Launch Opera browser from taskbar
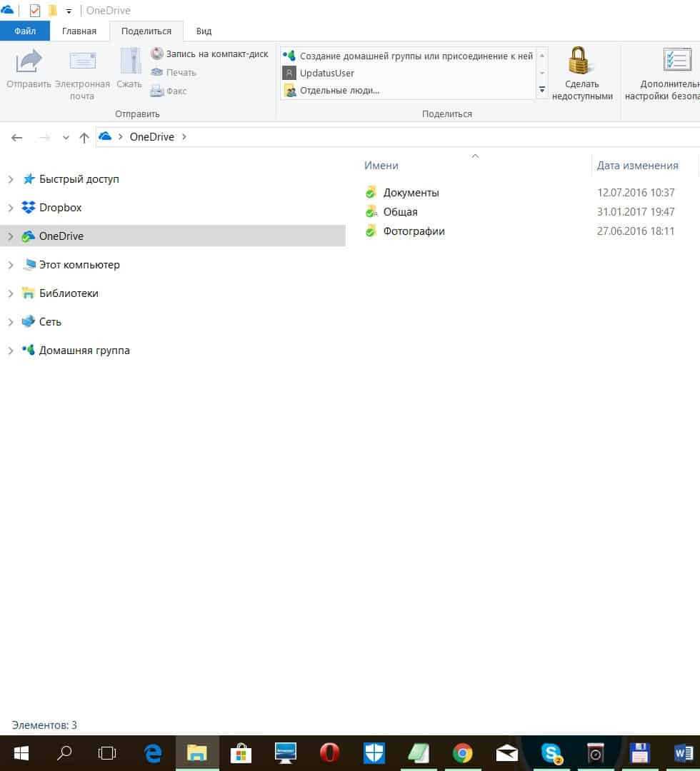 click(329, 753)
